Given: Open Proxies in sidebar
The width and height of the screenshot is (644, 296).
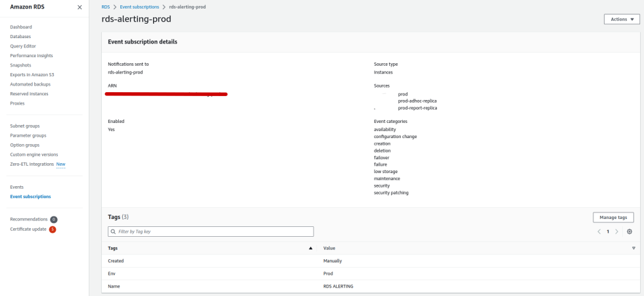Looking at the screenshot, I should tap(17, 103).
